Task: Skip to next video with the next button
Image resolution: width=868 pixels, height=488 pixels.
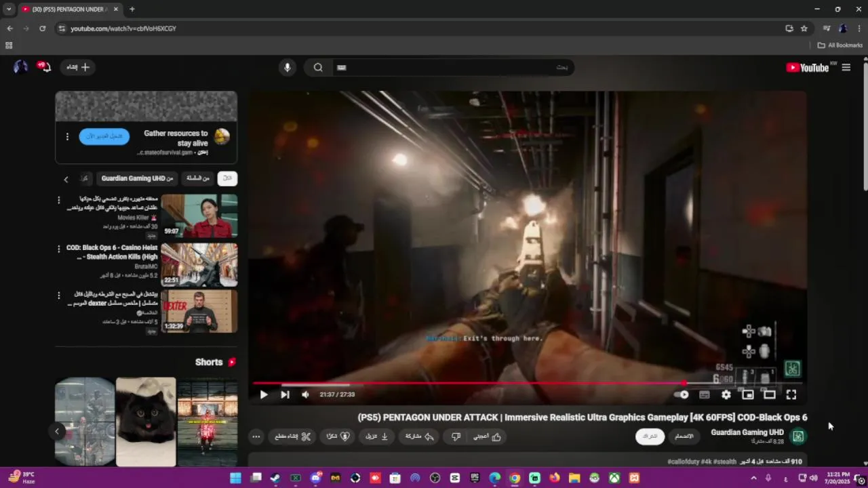Action: 285,394
